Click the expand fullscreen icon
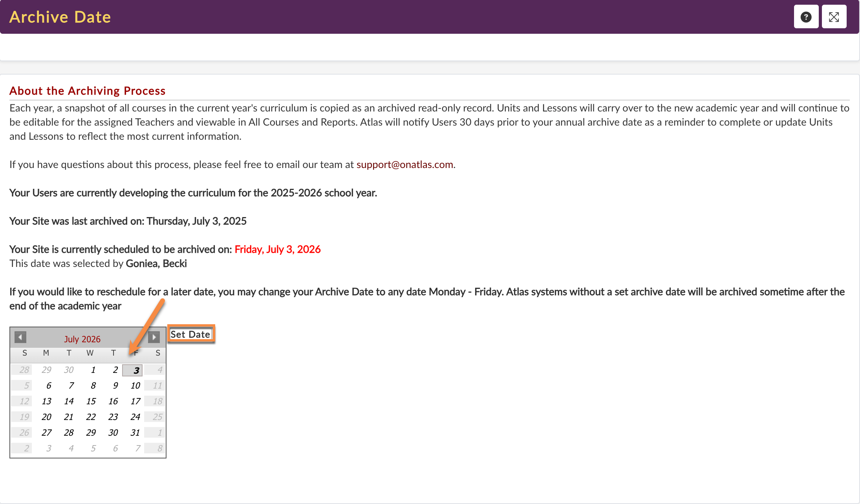This screenshot has height=504, width=860. click(834, 17)
